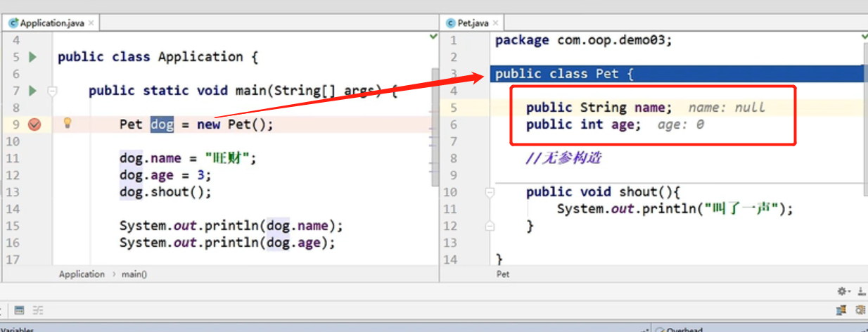Screen dimensions: 868x332
Task: Click the greyed trace streams icon beside the calculator
Action: (38, 310)
